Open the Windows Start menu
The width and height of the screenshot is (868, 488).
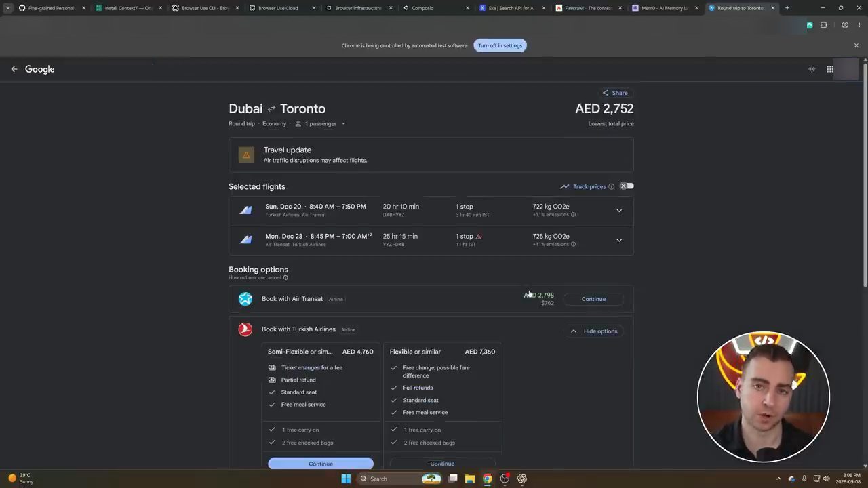tap(346, 479)
